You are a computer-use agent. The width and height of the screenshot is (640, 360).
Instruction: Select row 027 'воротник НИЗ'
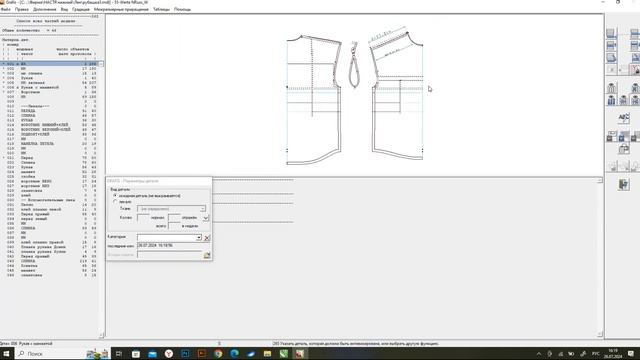[49, 186]
